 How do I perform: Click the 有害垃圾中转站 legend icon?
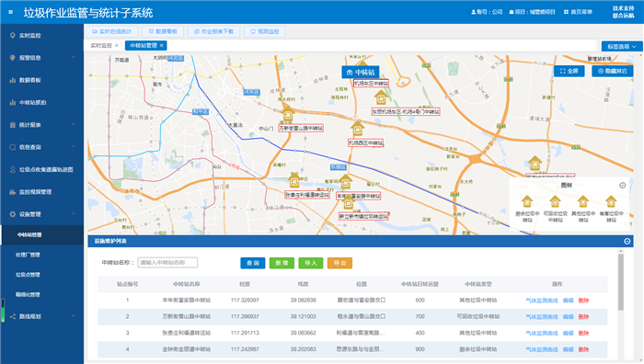point(611,202)
